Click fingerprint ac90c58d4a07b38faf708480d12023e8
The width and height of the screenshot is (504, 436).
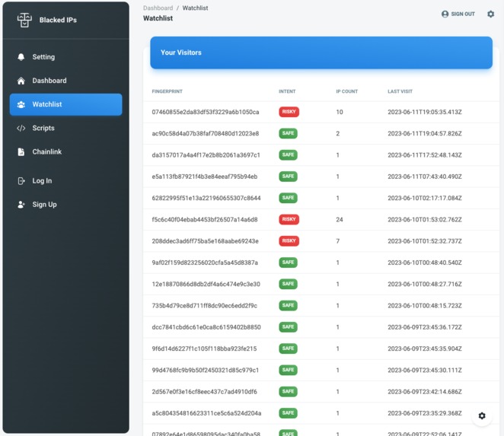click(x=206, y=134)
